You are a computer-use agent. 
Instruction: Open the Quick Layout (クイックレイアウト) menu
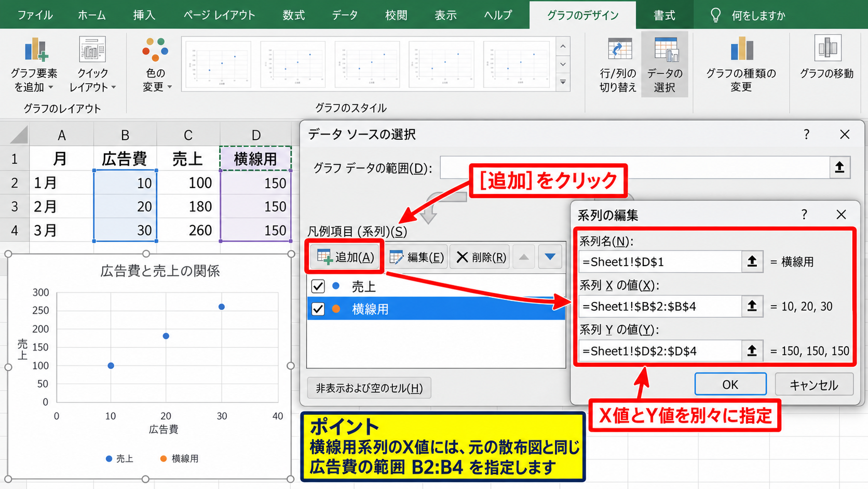pos(92,64)
